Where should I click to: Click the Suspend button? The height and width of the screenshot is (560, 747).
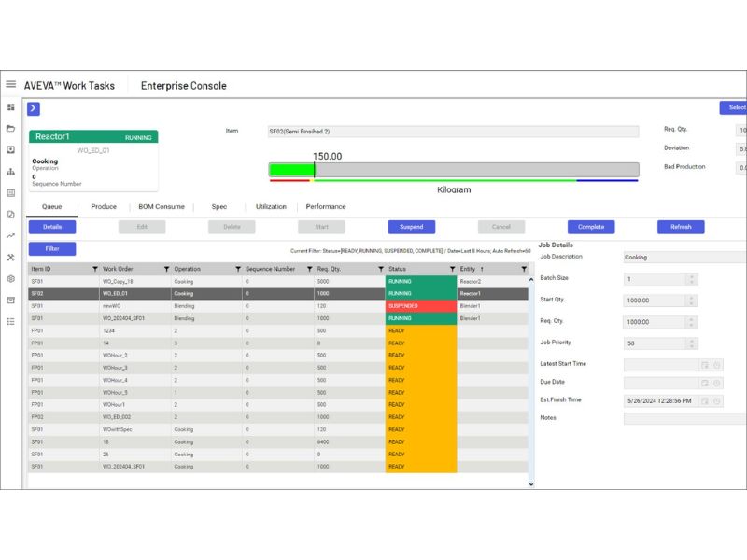coord(412,227)
